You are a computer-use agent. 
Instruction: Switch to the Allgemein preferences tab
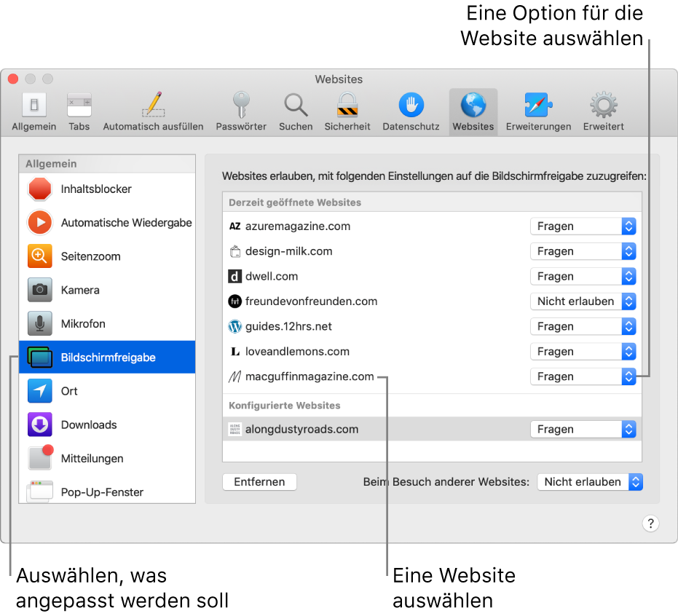tap(33, 106)
